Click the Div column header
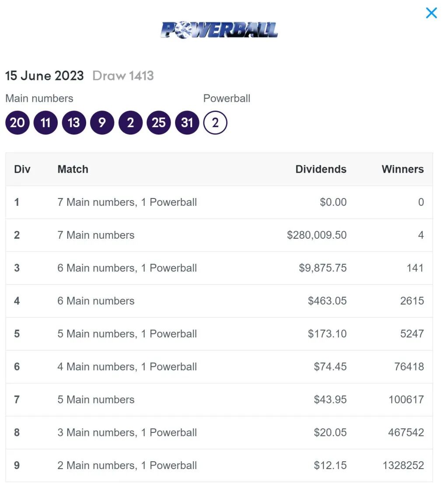 coord(22,169)
